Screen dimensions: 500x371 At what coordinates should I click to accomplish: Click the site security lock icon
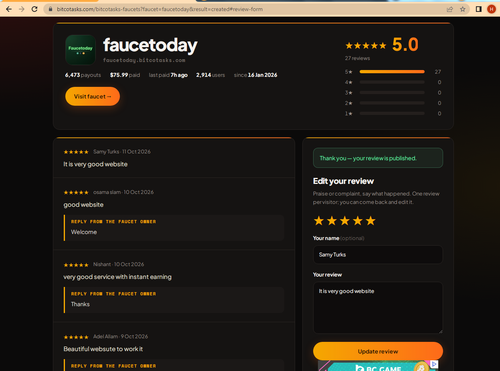50,9
